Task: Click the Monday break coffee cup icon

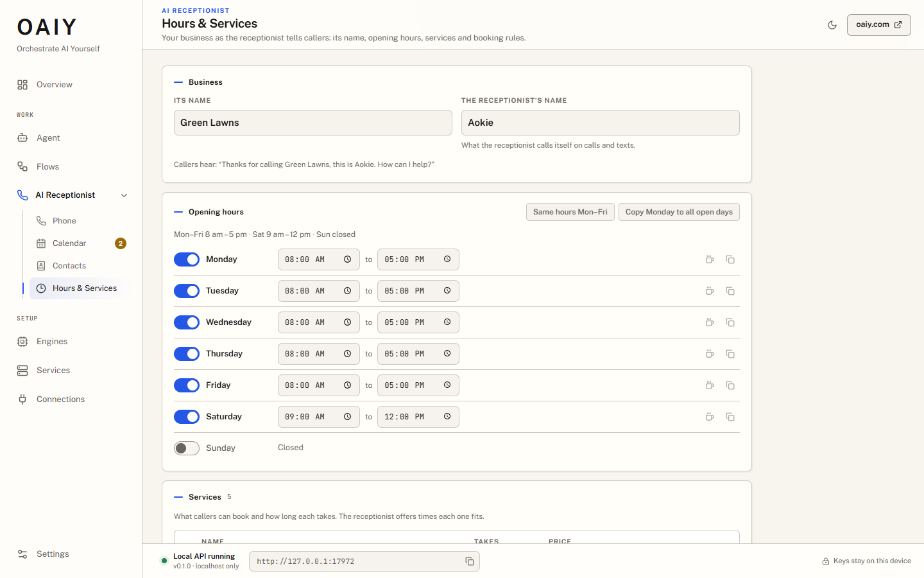Action: point(710,259)
